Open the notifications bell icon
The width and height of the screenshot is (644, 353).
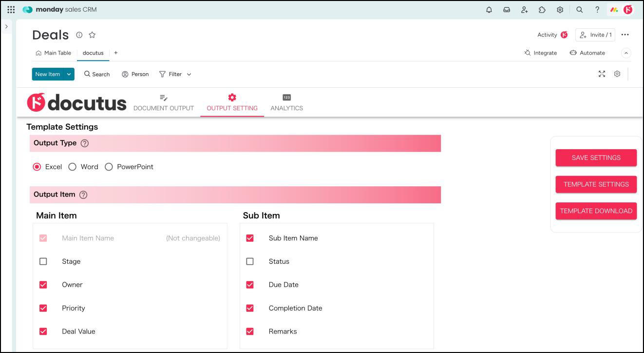(x=489, y=10)
